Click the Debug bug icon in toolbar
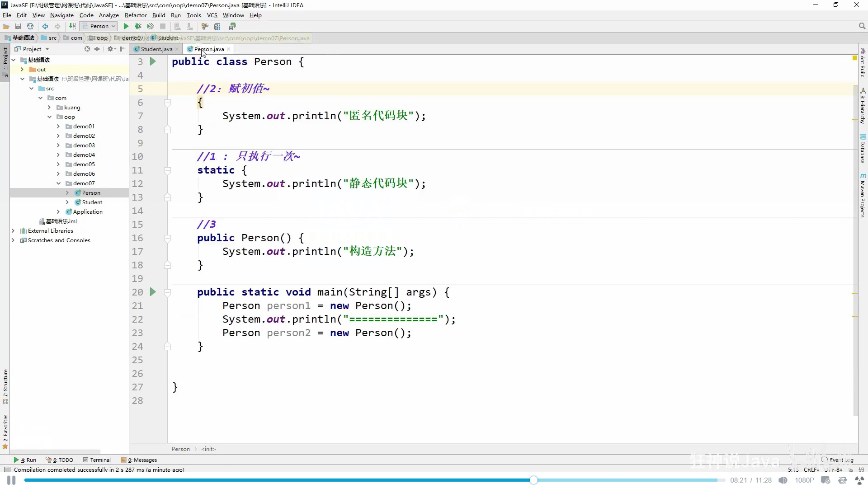868x488 pixels. click(138, 26)
